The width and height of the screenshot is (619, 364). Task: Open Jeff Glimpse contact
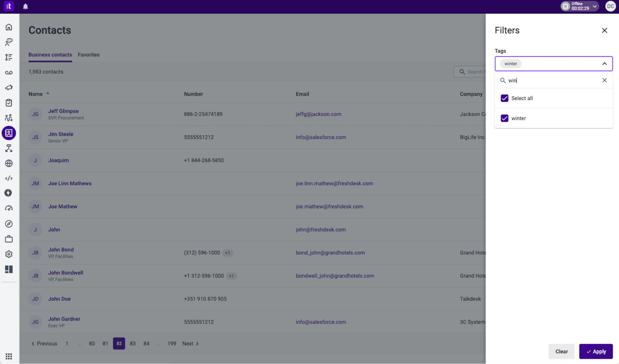point(63,111)
